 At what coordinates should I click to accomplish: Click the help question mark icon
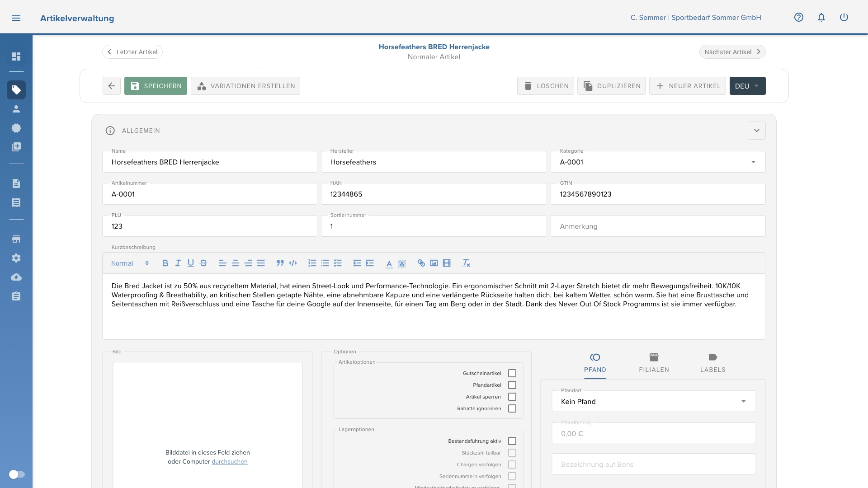point(799,18)
